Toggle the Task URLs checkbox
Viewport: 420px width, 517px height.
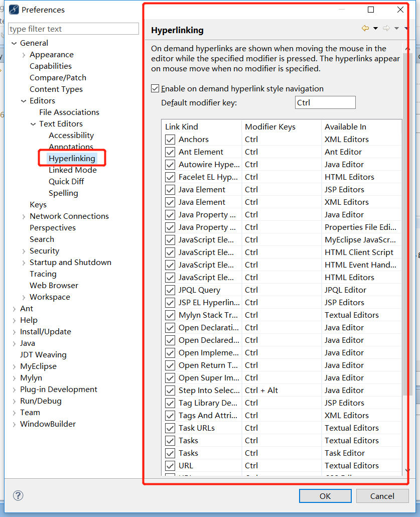tap(170, 428)
